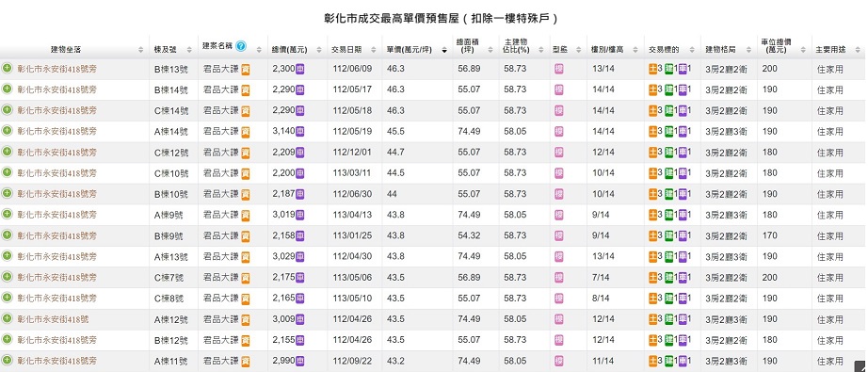Screen dimensions: 868x372
Task: Click the purple 車 parking icon in A棟11號 transaction column
Action: pyautogui.click(x=683, y=361)
